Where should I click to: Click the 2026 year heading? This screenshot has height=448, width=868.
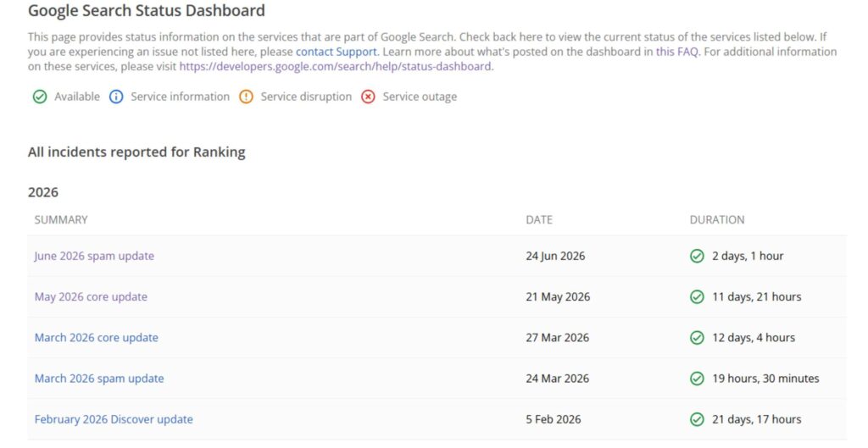coord(43,192)
